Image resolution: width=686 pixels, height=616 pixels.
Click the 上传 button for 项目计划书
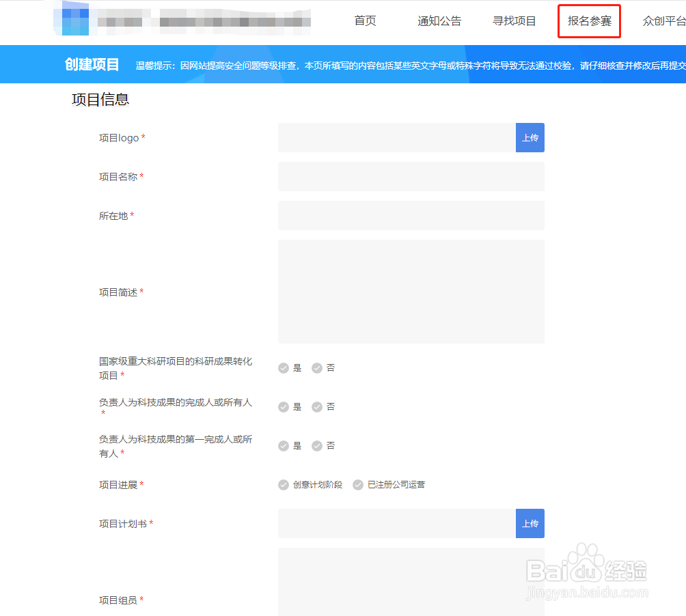[530, 523]
